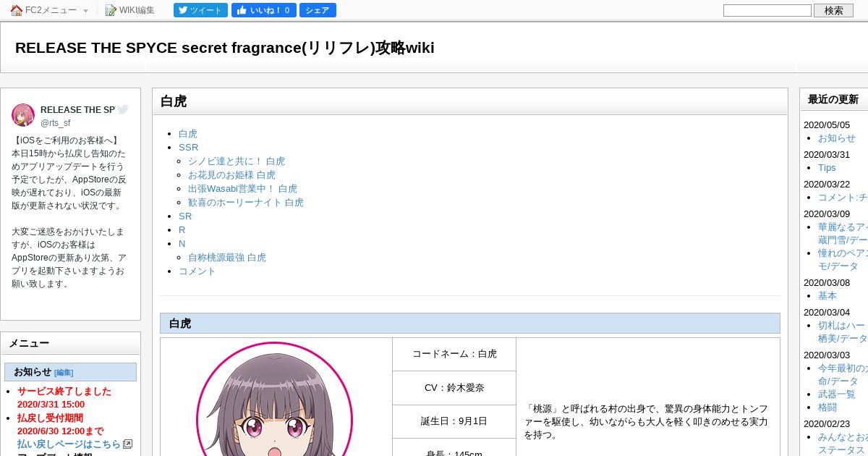Click the Twitter bird icon in widget
The image size is (868, 456).
123,109
